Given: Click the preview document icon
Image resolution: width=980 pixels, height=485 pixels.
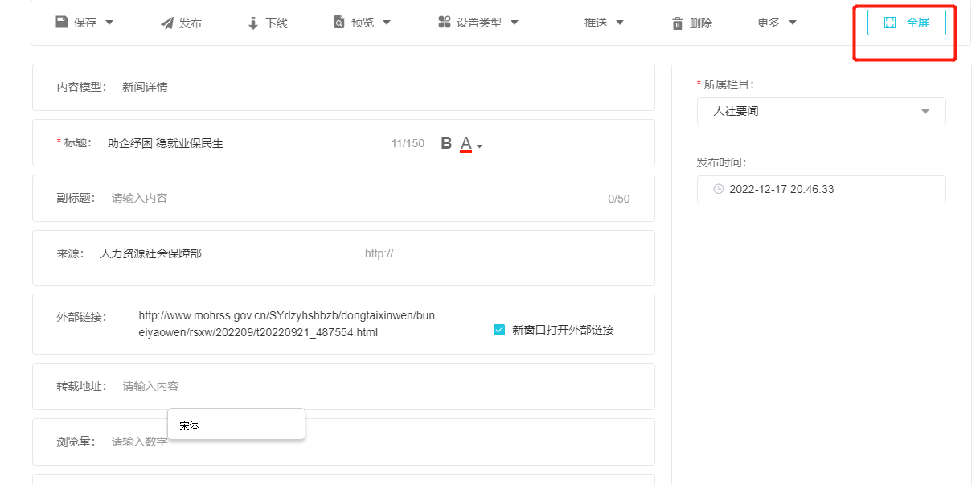Looking at the screenshot, I should pyautogui.click(x=339, y=23).
